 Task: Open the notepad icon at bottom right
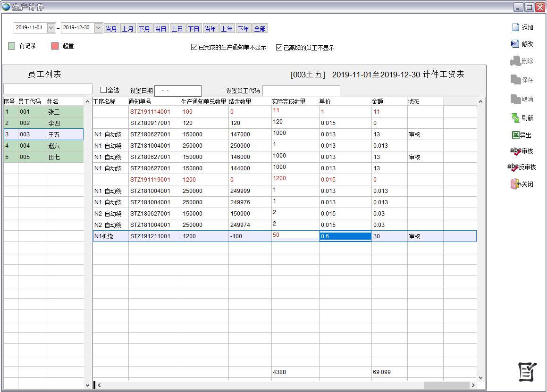click(x=527, y=372)
